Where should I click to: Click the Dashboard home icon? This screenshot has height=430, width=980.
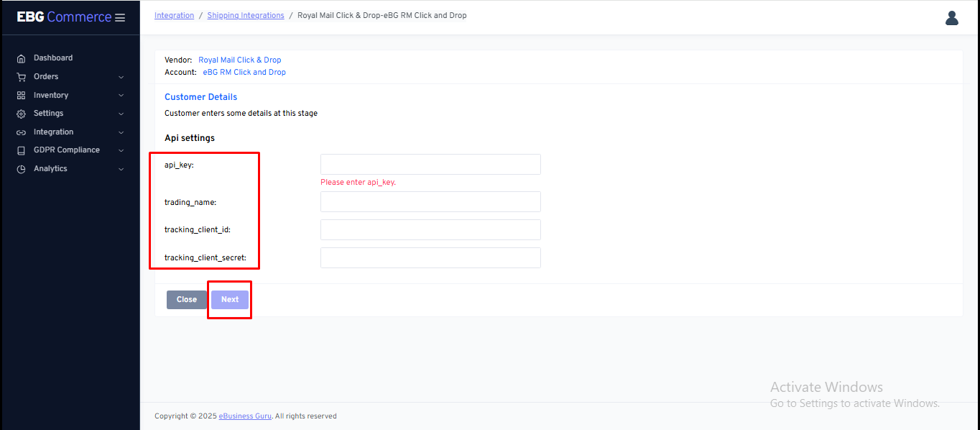[21, 58]
